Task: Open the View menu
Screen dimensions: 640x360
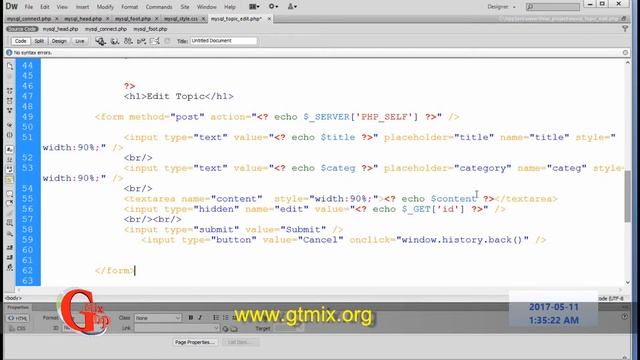Action: [62, 7]
